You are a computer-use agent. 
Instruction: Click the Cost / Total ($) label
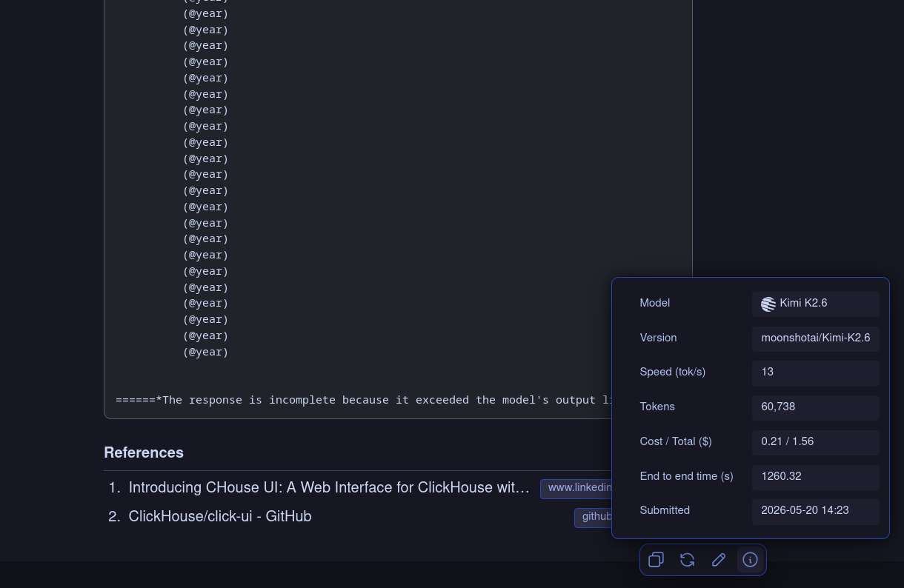point(676,442)
